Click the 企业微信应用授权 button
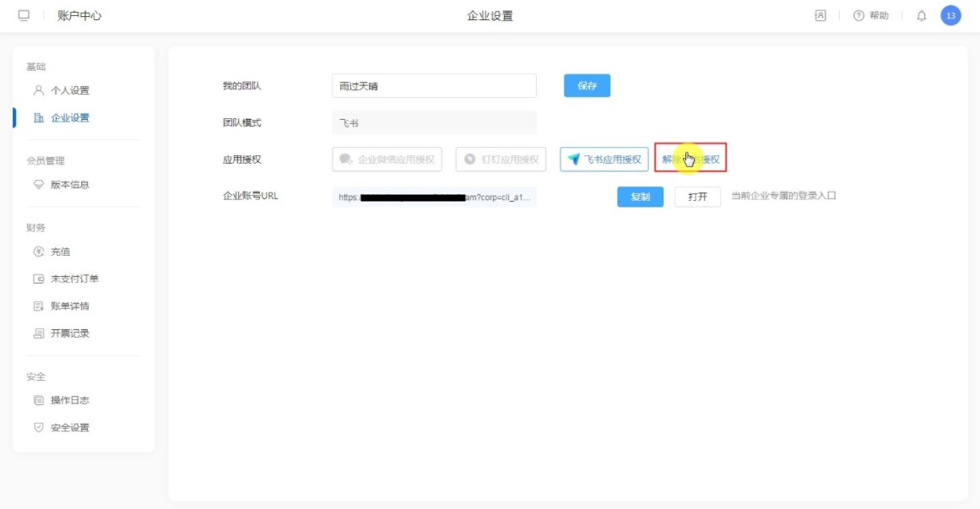980x509 pixels. [x=387, y=159]
